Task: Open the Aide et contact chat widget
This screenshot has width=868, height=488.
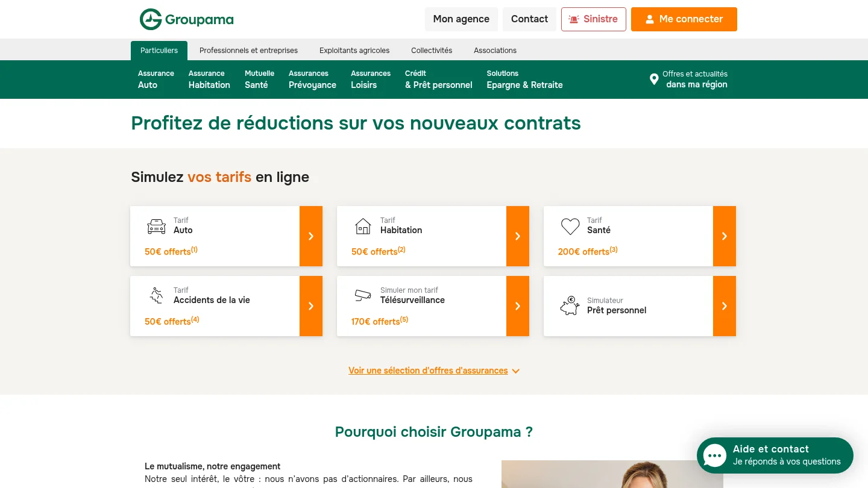Action: point(775,455)
